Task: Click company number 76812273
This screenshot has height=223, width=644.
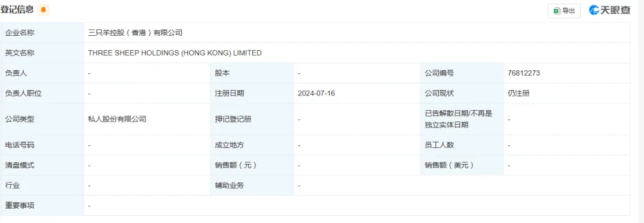Action: (524, 73)
